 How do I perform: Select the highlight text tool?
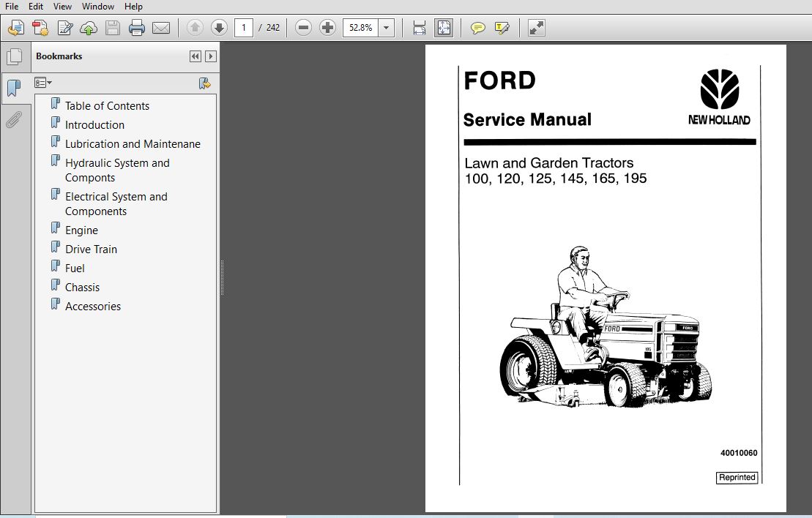(502, 28)
